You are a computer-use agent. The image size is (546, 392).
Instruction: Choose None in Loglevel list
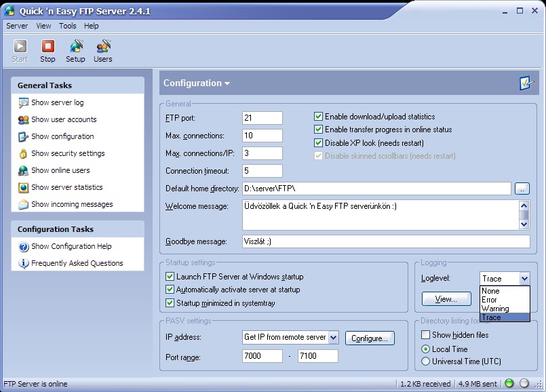(x=505, y=291)
